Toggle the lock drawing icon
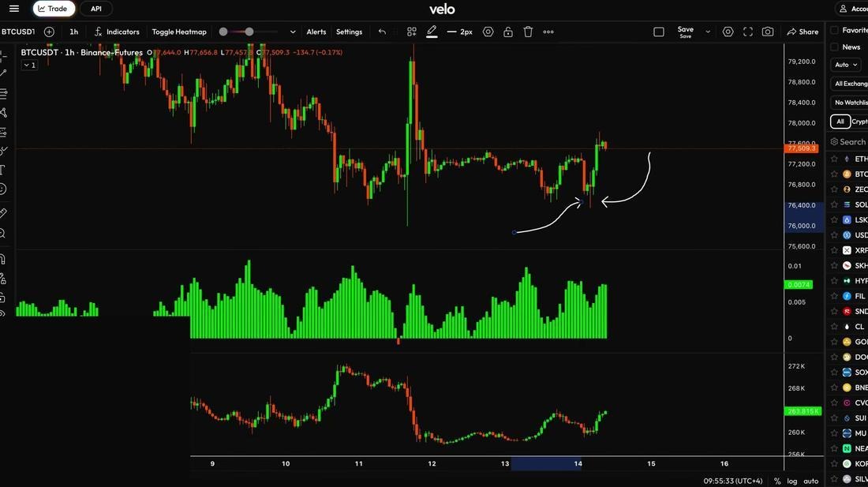 [x=508, y=32]
